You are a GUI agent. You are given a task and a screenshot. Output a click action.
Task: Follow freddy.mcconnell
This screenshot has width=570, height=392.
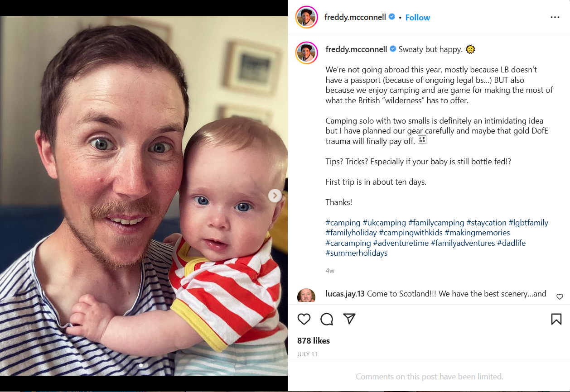pos(418,17)
